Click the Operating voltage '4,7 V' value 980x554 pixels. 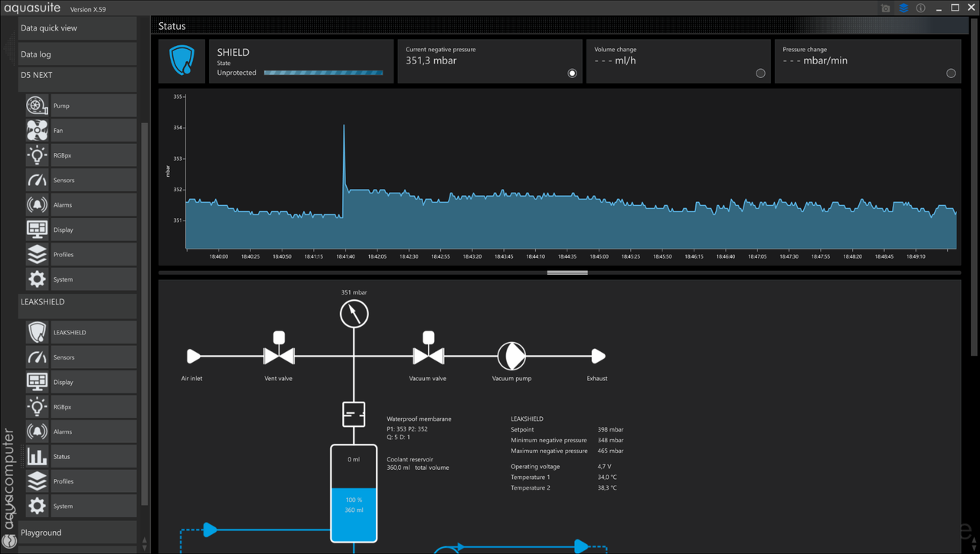(605, 467)
